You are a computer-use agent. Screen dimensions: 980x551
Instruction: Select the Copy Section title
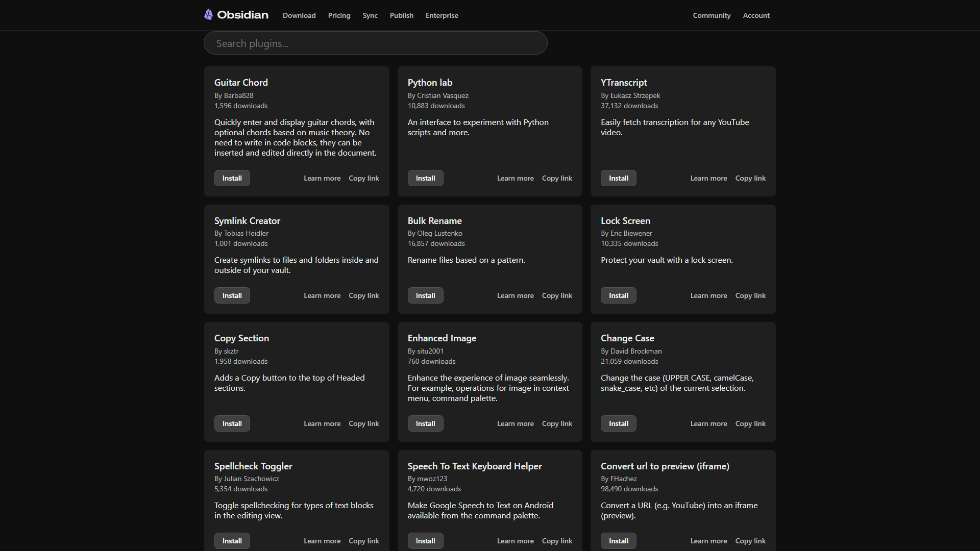click(x=241, y=338)
